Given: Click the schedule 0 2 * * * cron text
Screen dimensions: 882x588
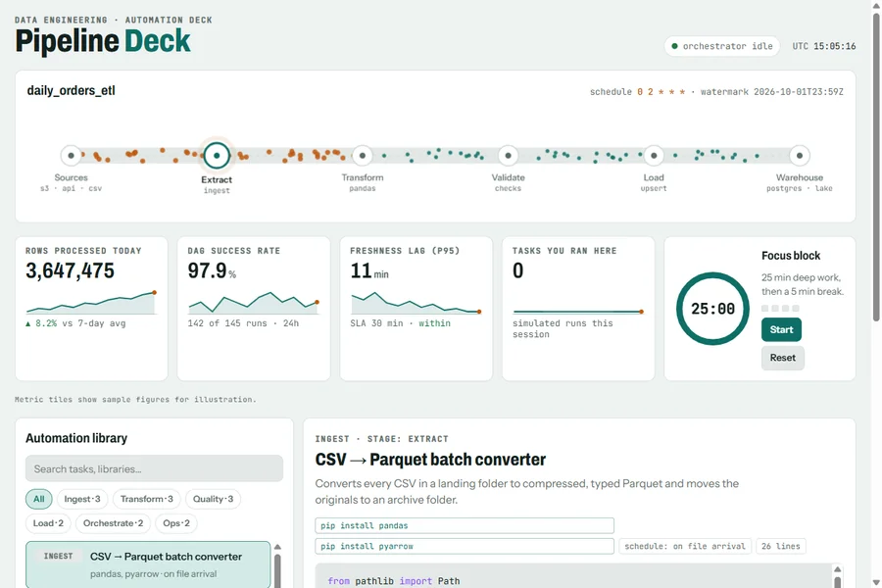Looking at the screenshot, I should tap(637, 92).
